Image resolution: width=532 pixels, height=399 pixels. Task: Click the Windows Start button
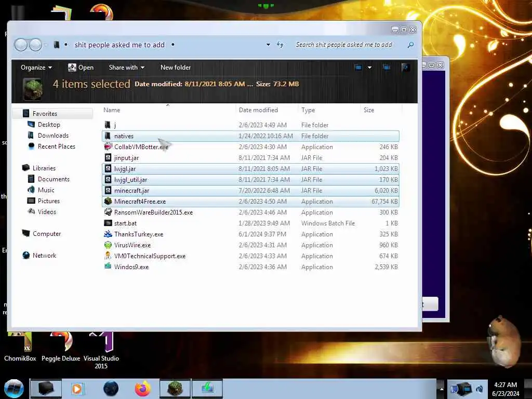pyautogui.click(x=14, y=389)
